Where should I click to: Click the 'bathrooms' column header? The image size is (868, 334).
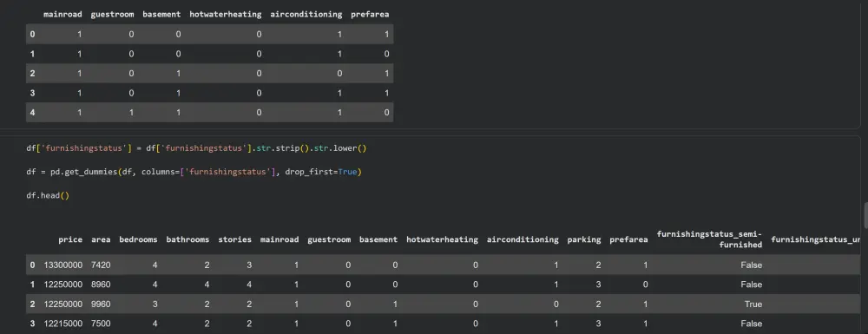pyautogui.click(x=187, y=239)
